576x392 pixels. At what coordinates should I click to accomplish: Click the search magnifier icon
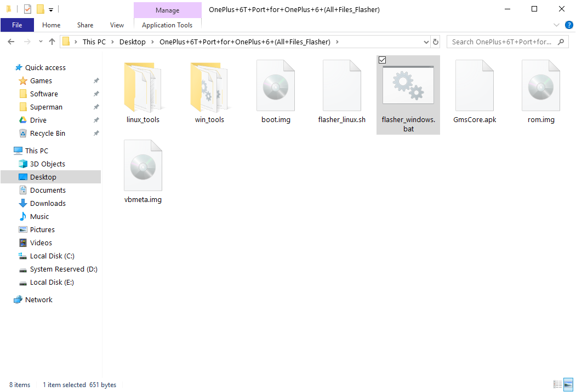[x=561, y=42]
